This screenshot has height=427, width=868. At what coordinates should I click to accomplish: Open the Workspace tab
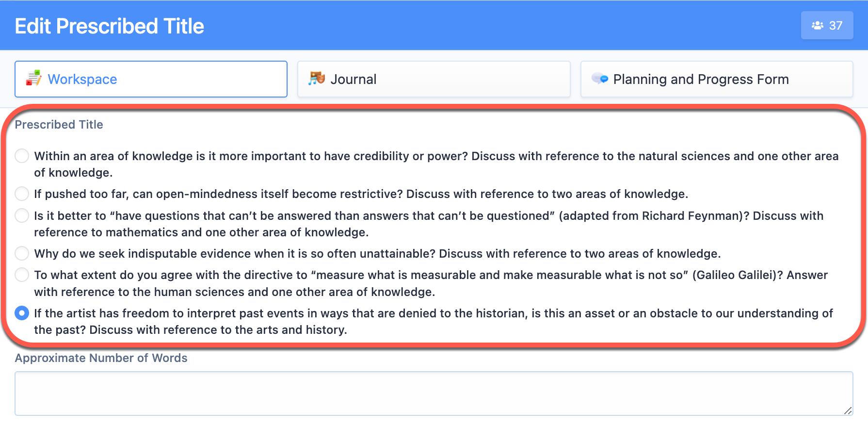pyautogui.click(x=151, y=79)
